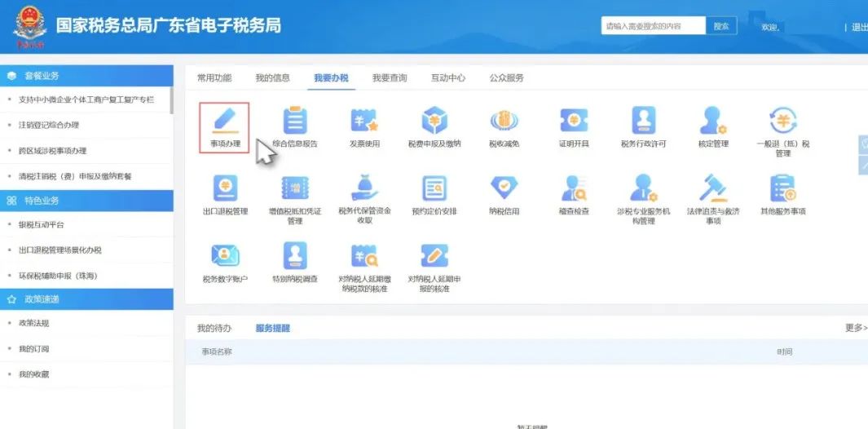This screenshot has height=429, width=868.
Task: Open the 纳税信用 icon
Action: pos(504,195)
